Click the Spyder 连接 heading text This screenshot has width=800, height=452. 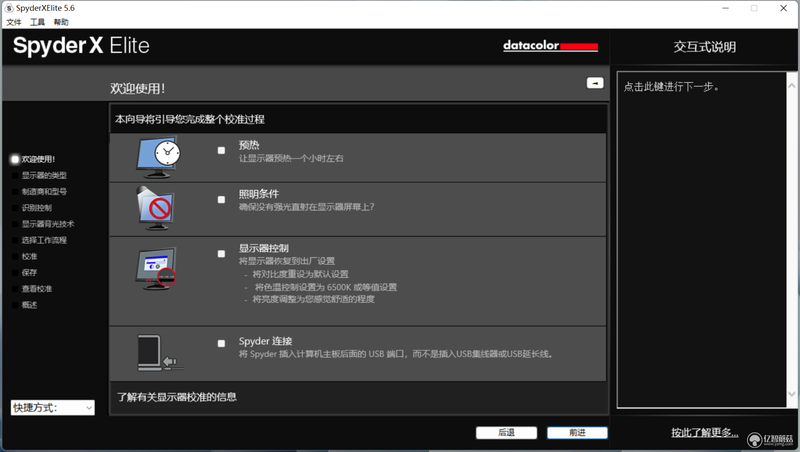pos(265,341)
